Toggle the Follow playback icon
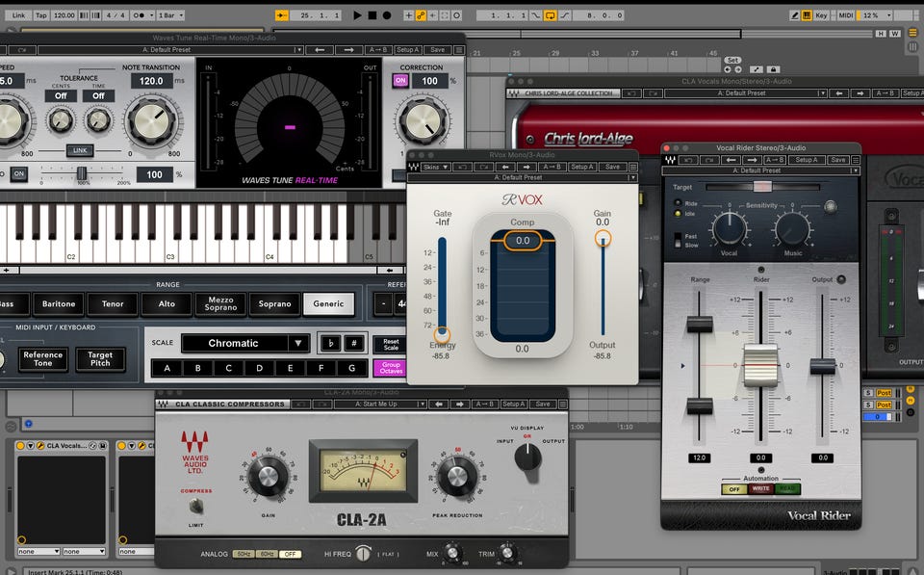This screenshot has width=924, height=575. coord(282,15)
